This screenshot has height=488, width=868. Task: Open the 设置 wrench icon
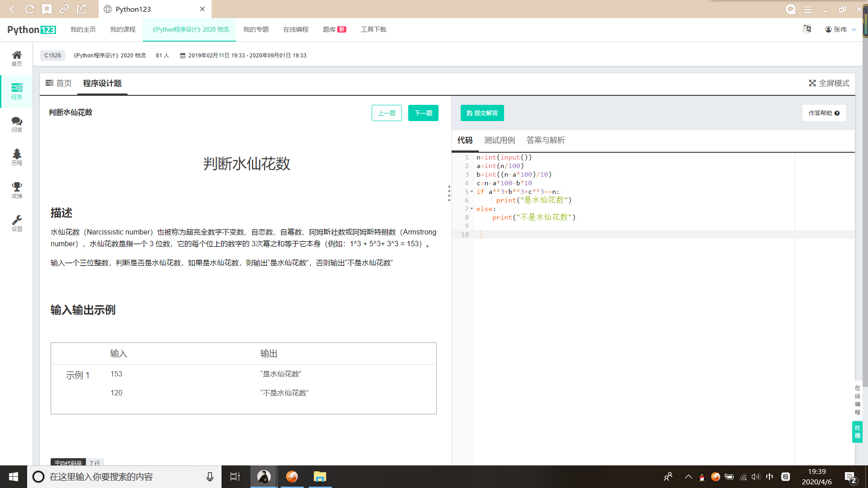coord(17,223)
